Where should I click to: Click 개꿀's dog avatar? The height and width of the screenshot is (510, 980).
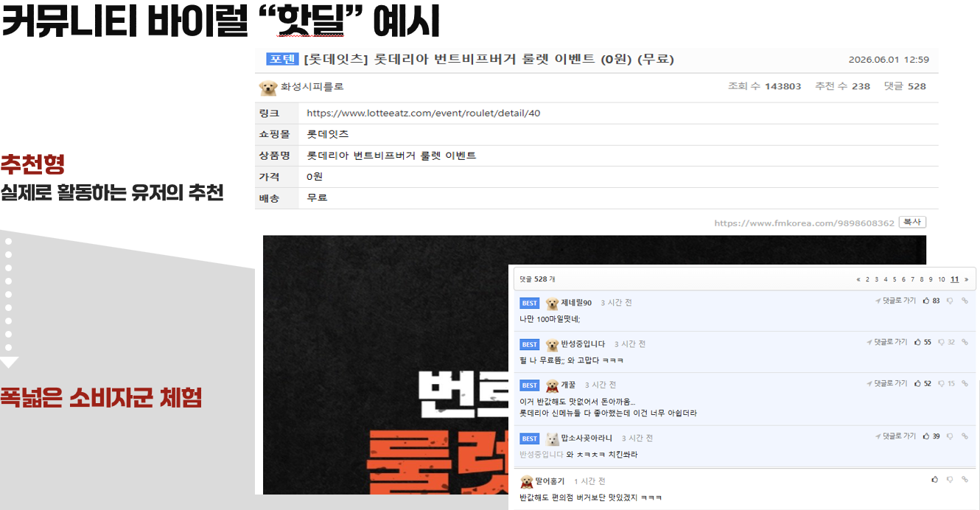click(x=552, y=385)
